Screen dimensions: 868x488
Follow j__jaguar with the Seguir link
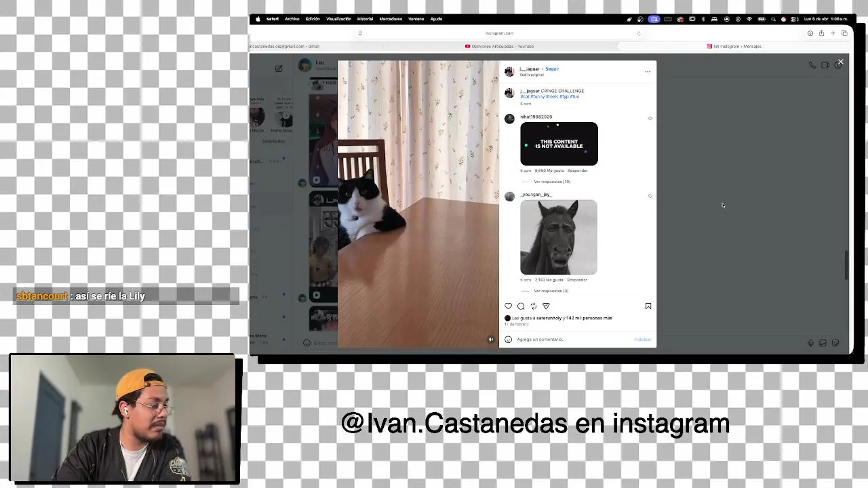(552, 69)
